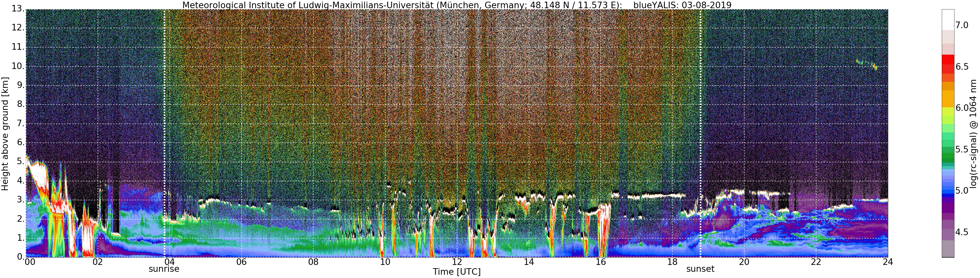
Task: Click the y-axis tick label '3.'
Action: coord(21,200)
